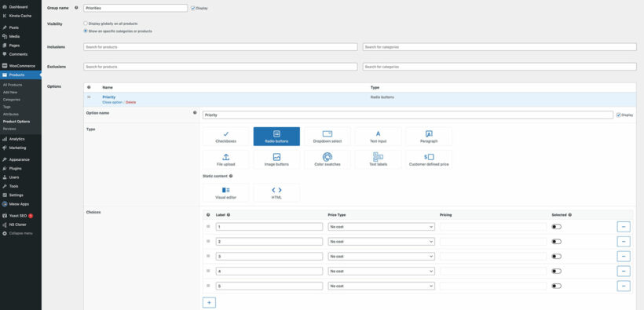Open the Plugins sidebar menu
This screenshot has height=310, width=644.
click(x=20, y=169)
